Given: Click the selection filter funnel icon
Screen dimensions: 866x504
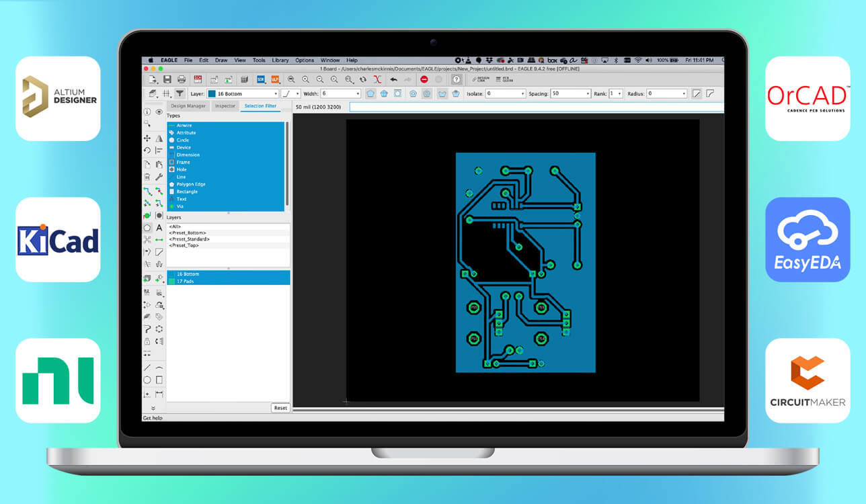Looking at the screenshot, I should [180, 93].
